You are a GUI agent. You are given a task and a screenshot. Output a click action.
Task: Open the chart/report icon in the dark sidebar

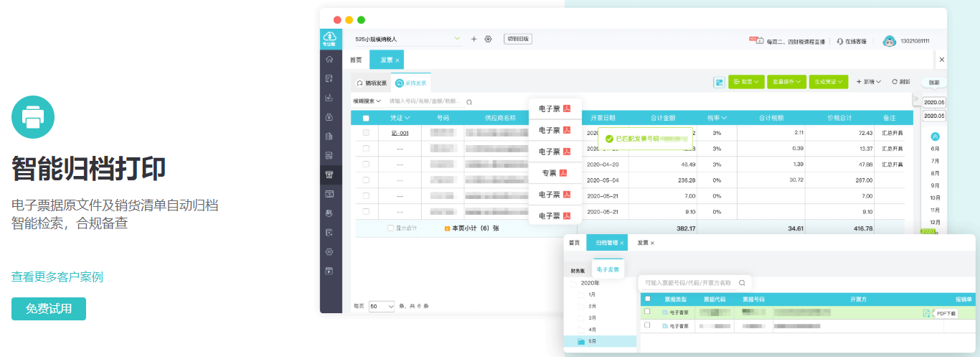(329, 98)
